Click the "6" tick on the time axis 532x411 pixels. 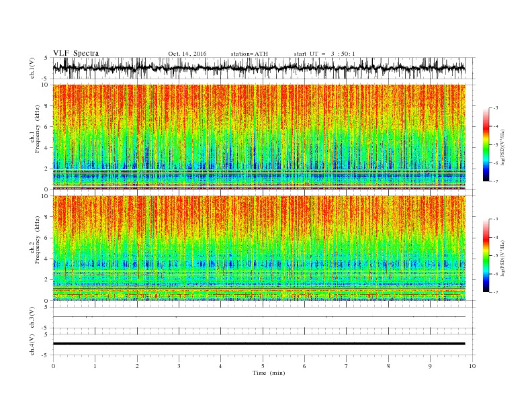coord(304,366)
